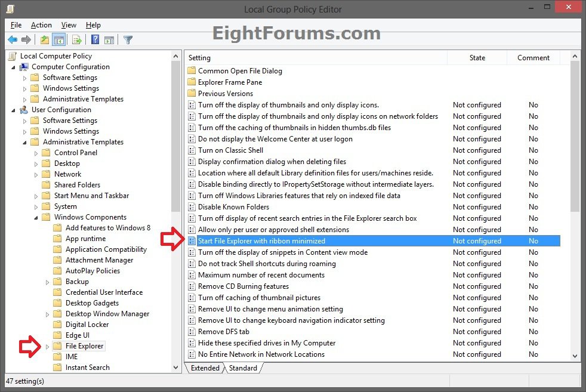Click the Back arrow toolbar icon

coord(13,40)
